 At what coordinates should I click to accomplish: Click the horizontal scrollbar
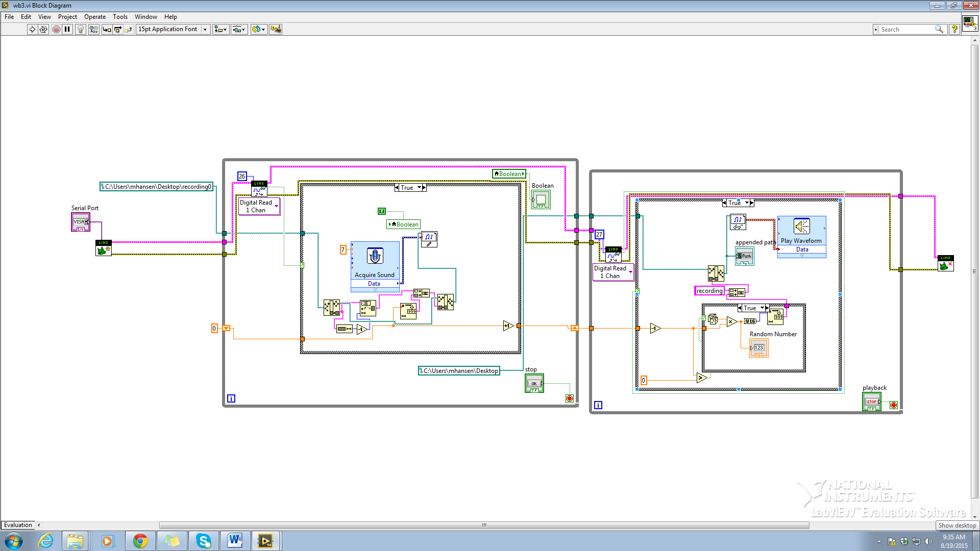coord(484,525)
